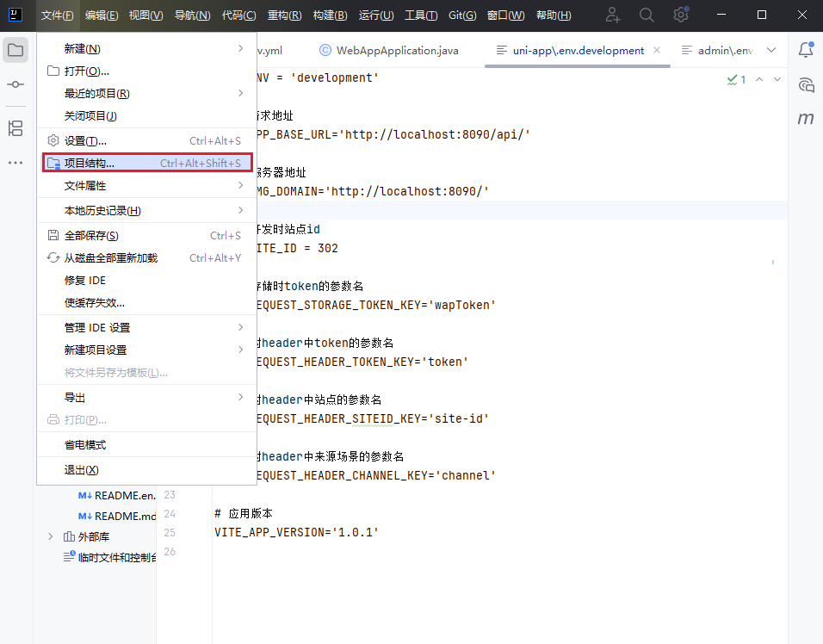Open the AI Assistant spiral icon
The image size is (823, 644).
(x=806, y=84)
